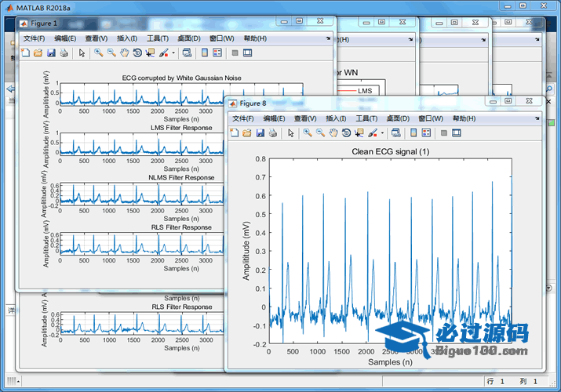Open 查看(V) menu in Figure 8
The width and height of the screenshot is (561, 392).
tap(305, 118)
